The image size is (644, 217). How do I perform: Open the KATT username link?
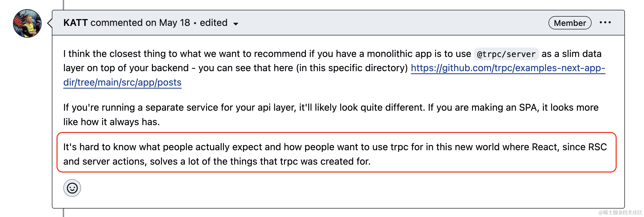coord(75,23)
